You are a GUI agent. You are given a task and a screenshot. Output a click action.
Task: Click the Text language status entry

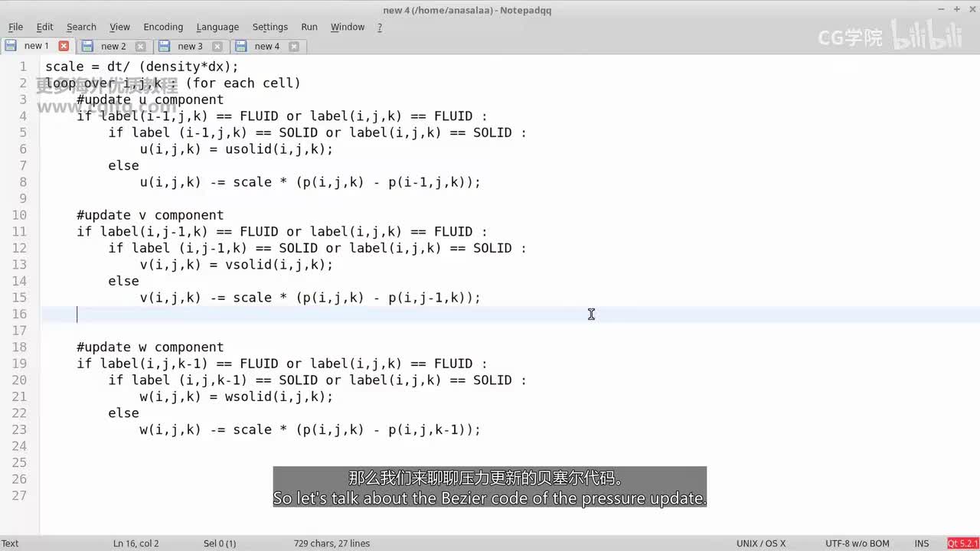10,543
